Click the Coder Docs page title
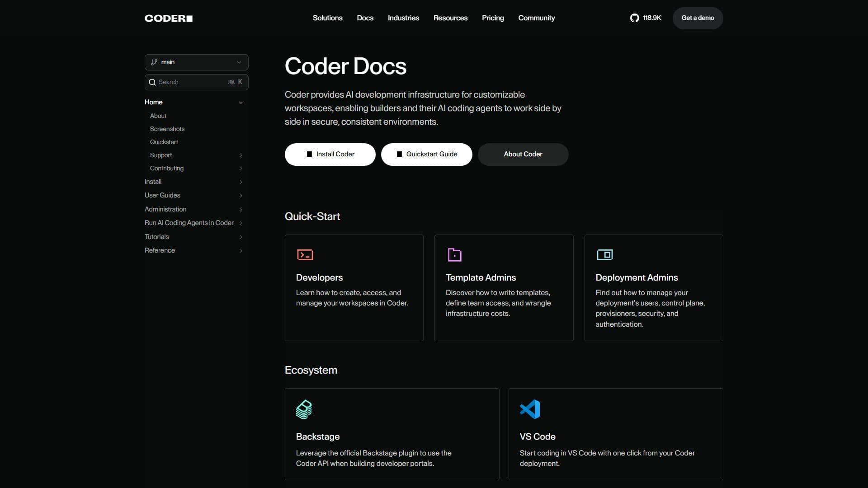Image resolution: width=868 pixels, height=488 pixels. point(345,66)
